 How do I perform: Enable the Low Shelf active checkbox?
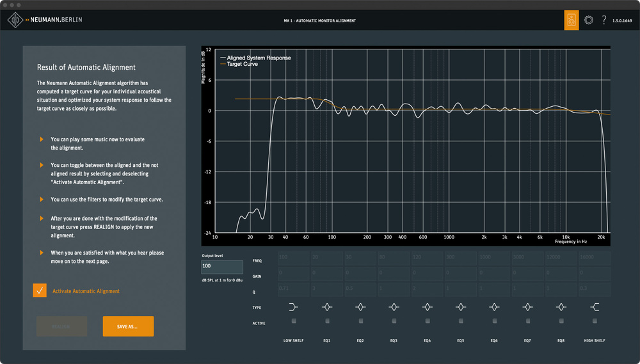pos(294,321)
